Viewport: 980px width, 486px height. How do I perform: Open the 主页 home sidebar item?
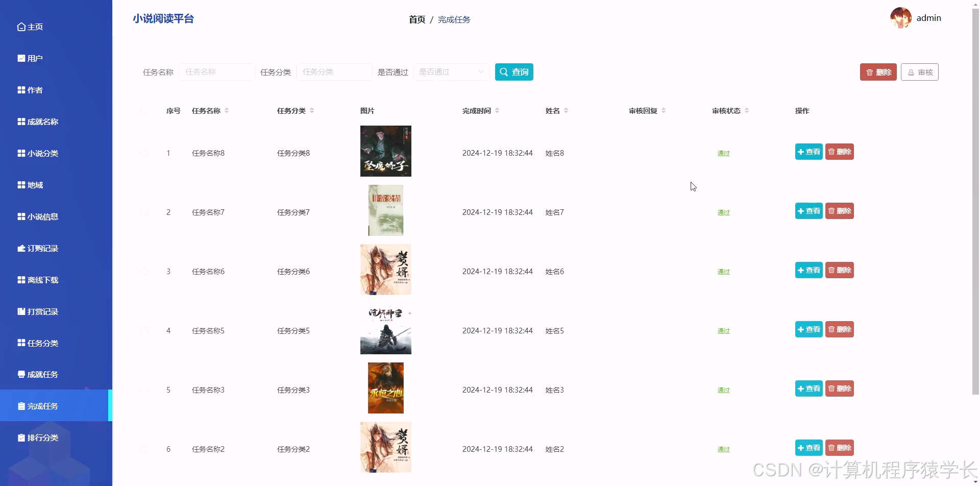click(56, 27)
